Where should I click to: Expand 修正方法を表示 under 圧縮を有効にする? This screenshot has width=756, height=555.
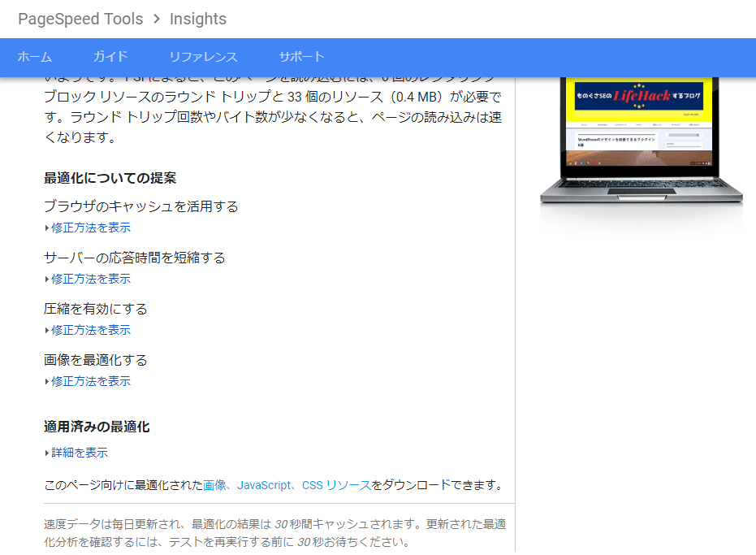(x=90, y=330)
